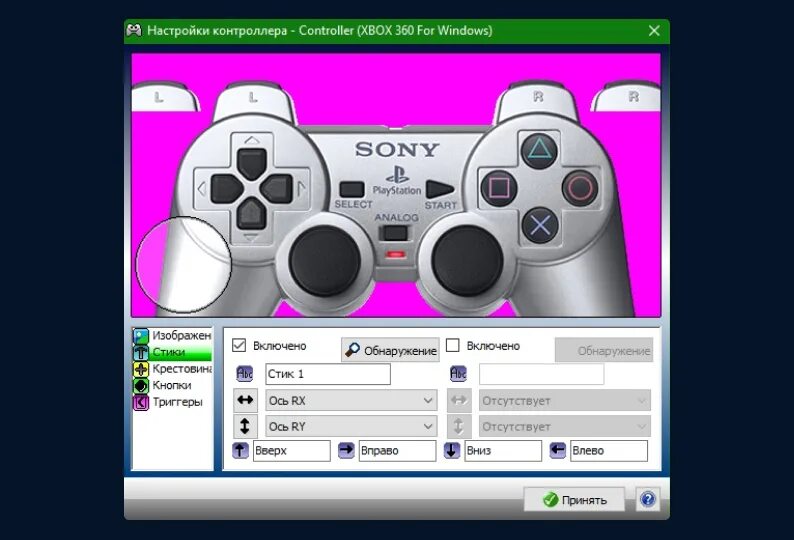
Task: Edit the Стик 1 name field
Action: 328,374
